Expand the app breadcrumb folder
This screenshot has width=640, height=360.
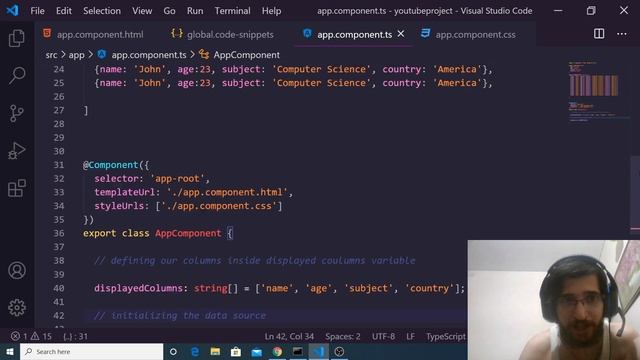point(76,55)
